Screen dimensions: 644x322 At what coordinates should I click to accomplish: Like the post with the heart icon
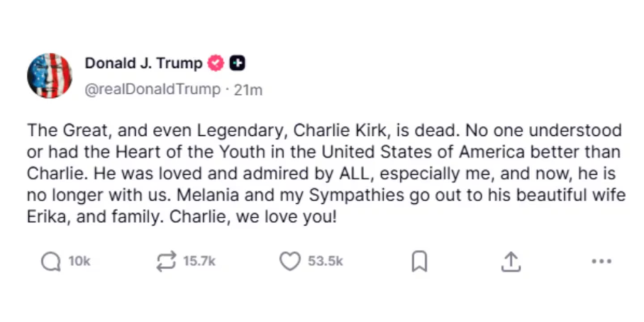tap(289, 262)
